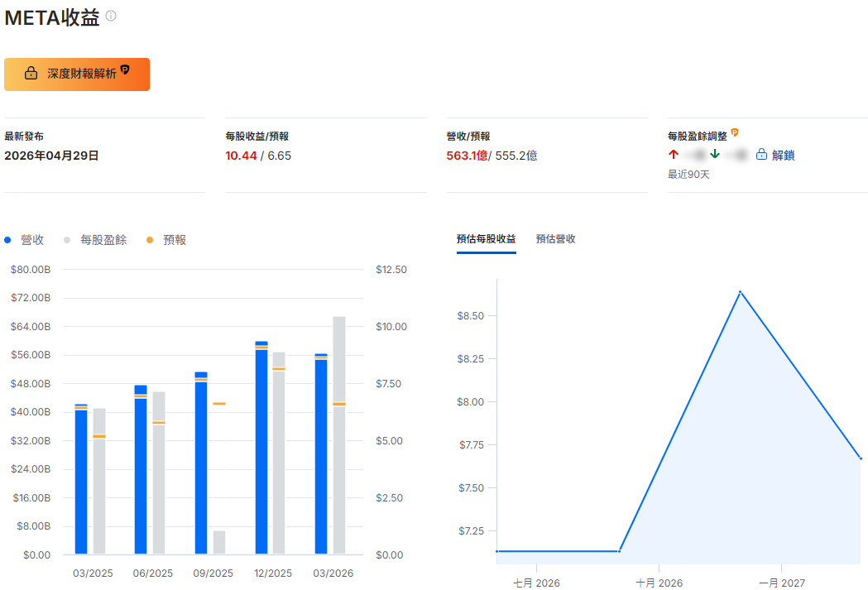This screenshot has width=868, height=590.
Task: Click the pro badge next to 每股盈餘調整
Action: click(734, 132)
